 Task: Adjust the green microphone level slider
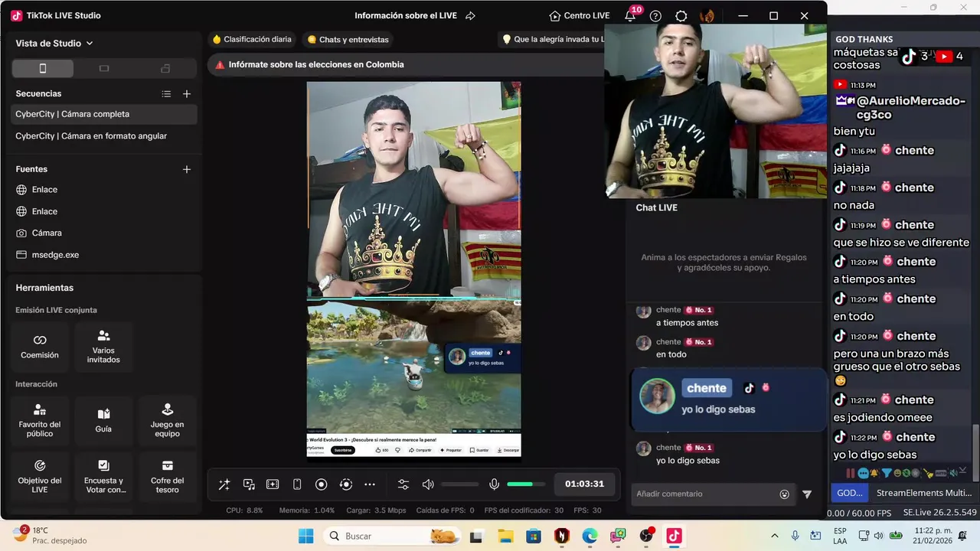click(526, 484)
